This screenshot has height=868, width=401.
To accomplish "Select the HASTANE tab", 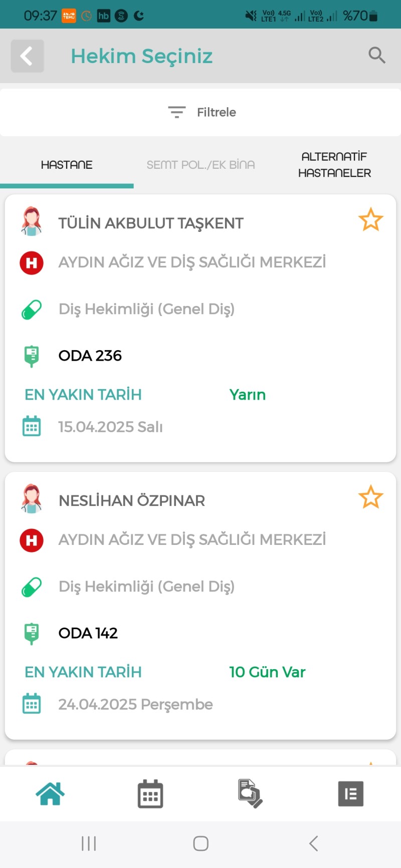I will pos(67,165).
